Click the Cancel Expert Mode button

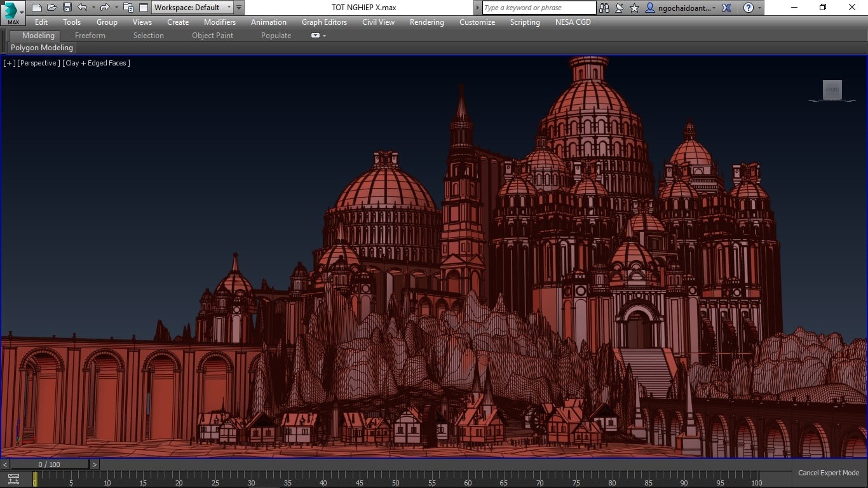tap(828, 473)
